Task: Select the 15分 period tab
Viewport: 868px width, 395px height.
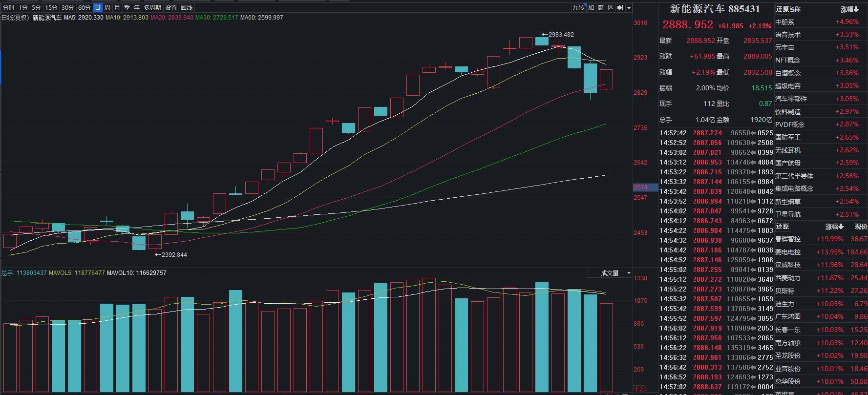Action: (x=51, y=8)
